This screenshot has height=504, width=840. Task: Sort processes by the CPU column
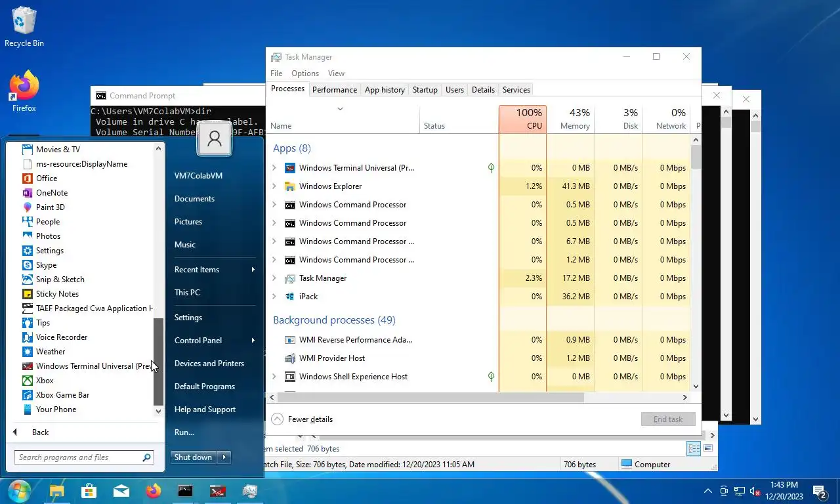click(522, 119)
